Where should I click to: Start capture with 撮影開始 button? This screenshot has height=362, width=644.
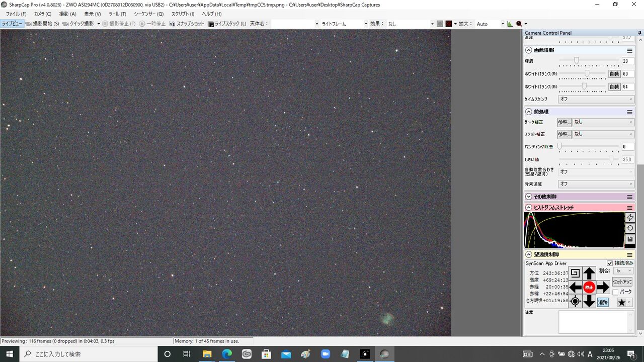[42, 24]
